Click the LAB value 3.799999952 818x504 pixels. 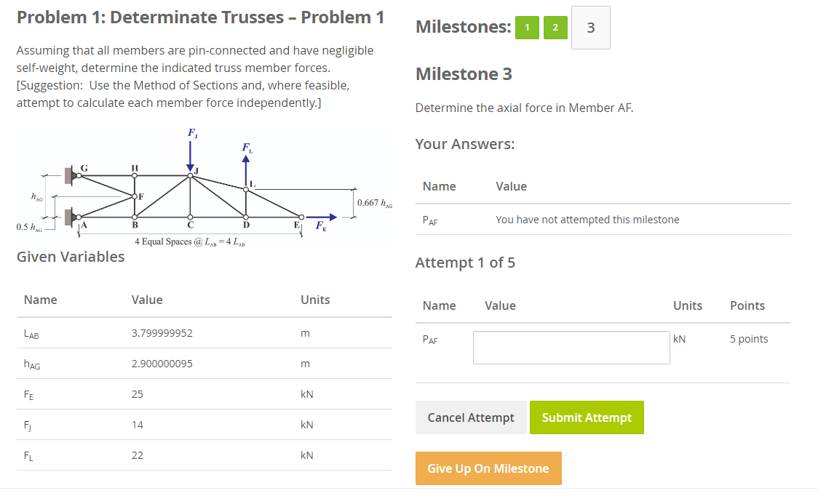point(168,332)
